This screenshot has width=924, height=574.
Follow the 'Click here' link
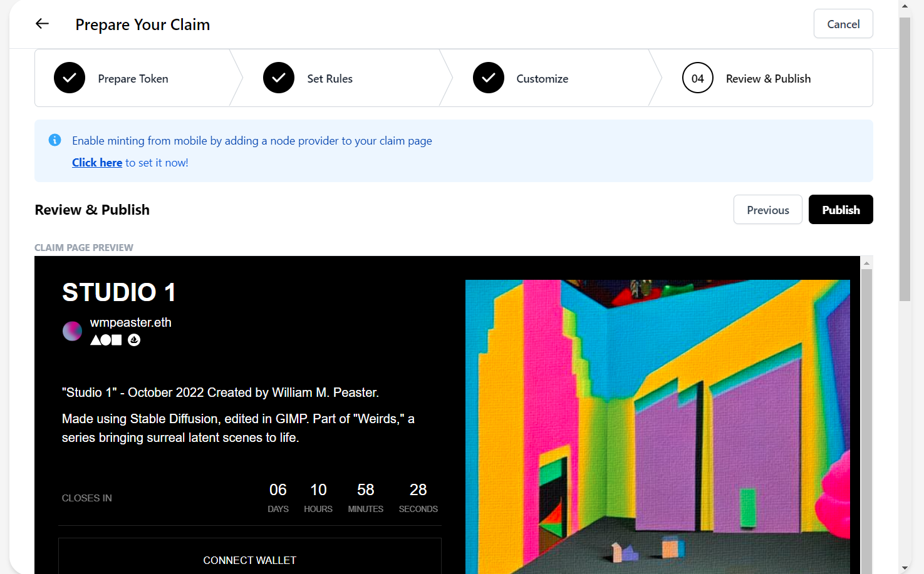tap(97, 163)
